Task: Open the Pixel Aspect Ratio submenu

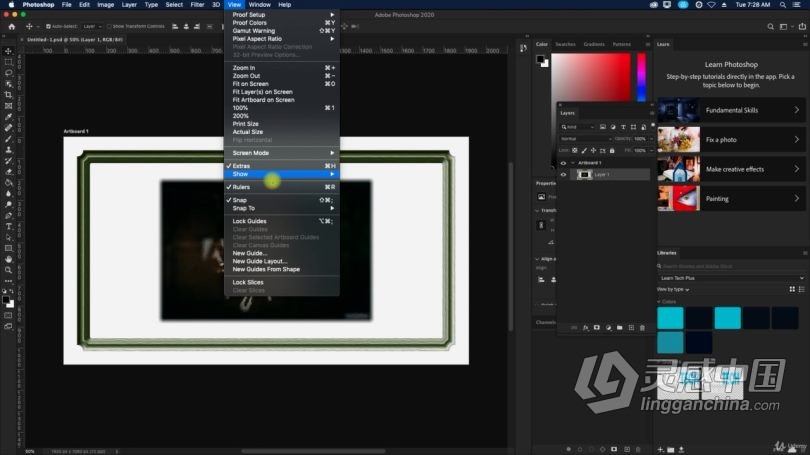Action: click(x=282, y=39)
